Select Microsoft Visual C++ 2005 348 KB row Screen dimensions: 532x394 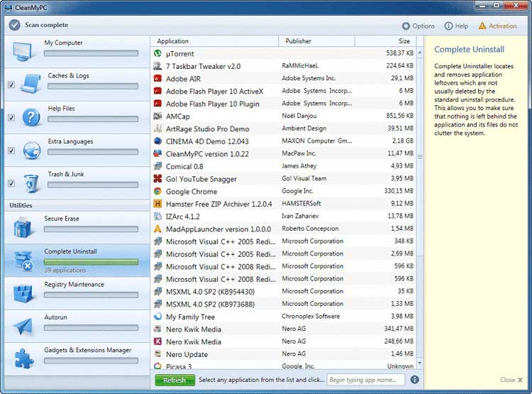[x=283, y=241]
